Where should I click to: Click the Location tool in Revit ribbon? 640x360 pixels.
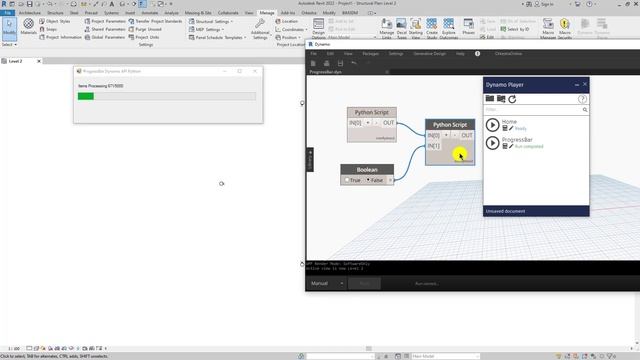pos(286,21)
